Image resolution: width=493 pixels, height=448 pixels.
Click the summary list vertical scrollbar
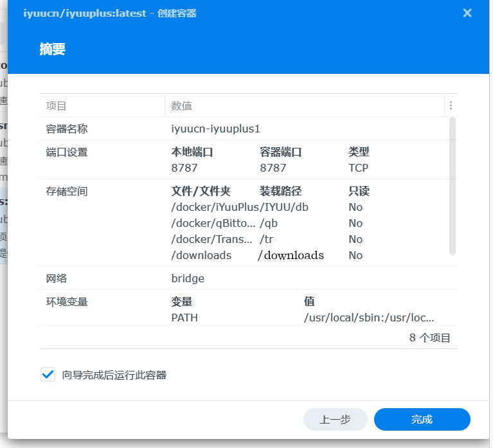click(x=453, y=186)
